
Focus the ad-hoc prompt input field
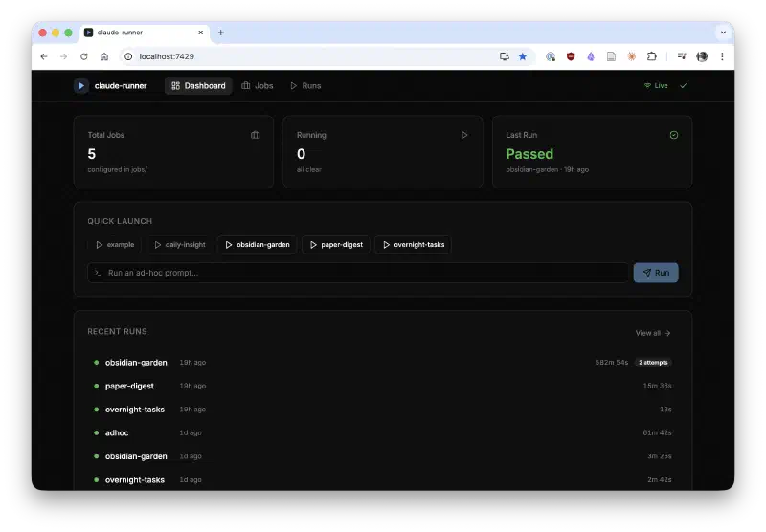tap(358, 273)
